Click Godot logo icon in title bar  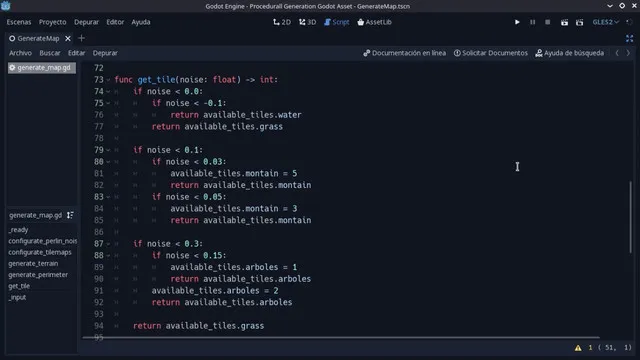(x=5, y=6)
